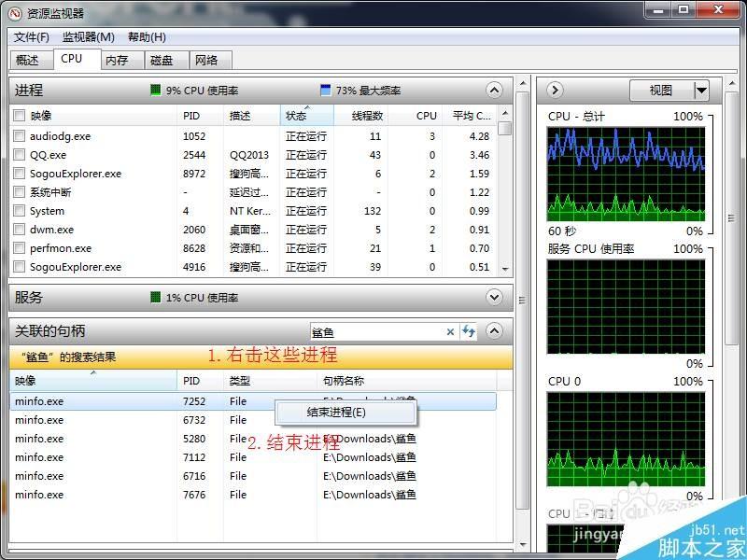The height and width of the screenshot is (560, 747).
Task: Switch to the 内存 tab
Action: click(116, 59)
